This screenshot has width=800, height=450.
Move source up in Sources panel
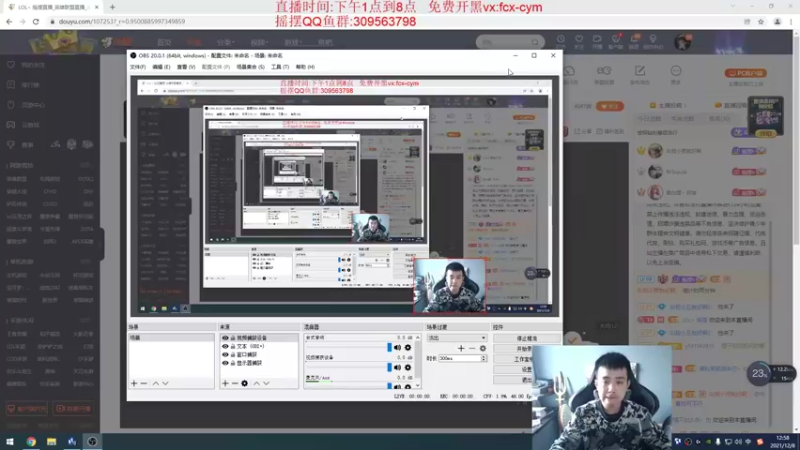coord(257,383)
